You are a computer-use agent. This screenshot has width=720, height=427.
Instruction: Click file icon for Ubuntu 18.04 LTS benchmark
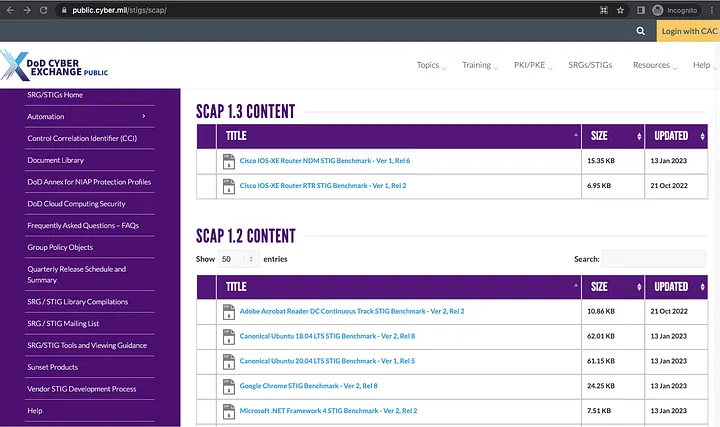tap(229, 337)
